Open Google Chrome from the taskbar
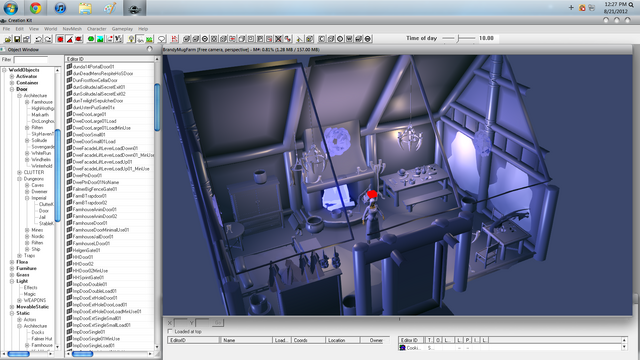The height and width of the screenshot is (360, 640). point(36,8)
